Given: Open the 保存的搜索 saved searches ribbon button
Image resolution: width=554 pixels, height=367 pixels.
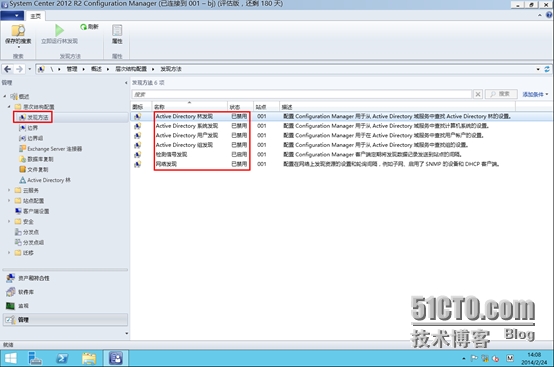Looking at the screenshot, I should (x=18, y=35).
